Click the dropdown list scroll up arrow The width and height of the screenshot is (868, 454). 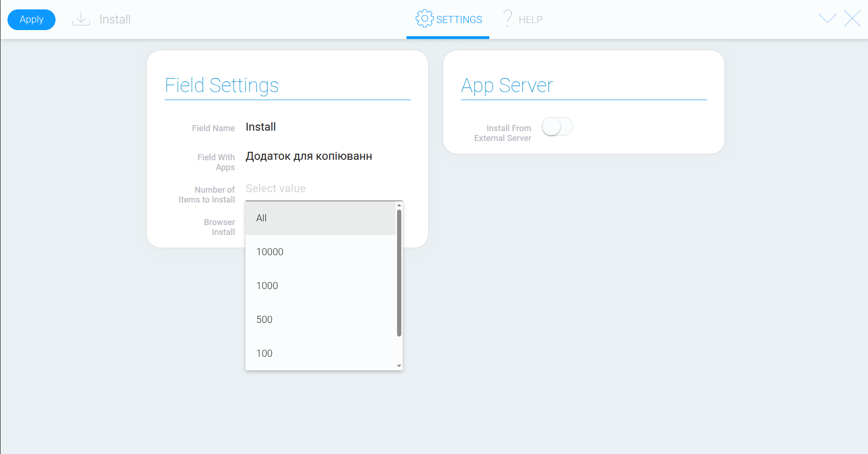click(399, 205)
